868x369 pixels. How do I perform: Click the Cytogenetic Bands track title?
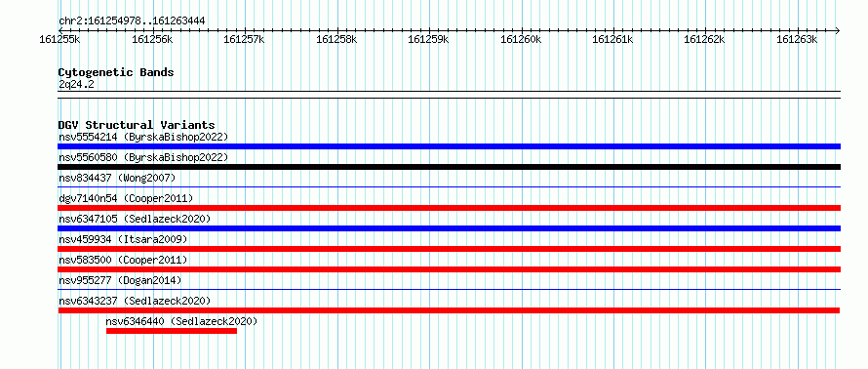[x=116, y=72]
